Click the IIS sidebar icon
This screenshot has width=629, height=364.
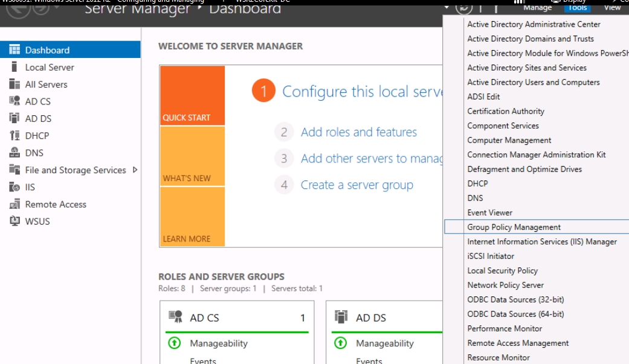15,187
